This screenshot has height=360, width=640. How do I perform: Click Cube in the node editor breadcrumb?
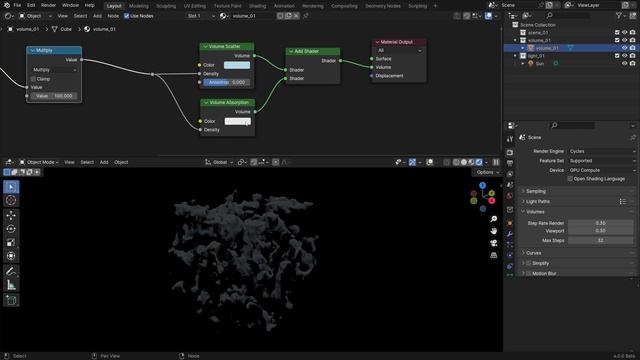coord(66,29)
